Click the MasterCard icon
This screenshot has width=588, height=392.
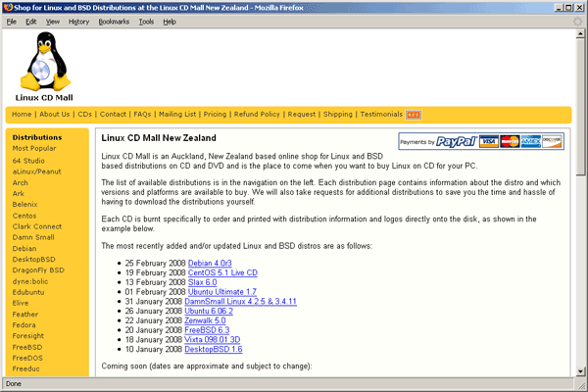pyautogui.click(x=510, y=142)
